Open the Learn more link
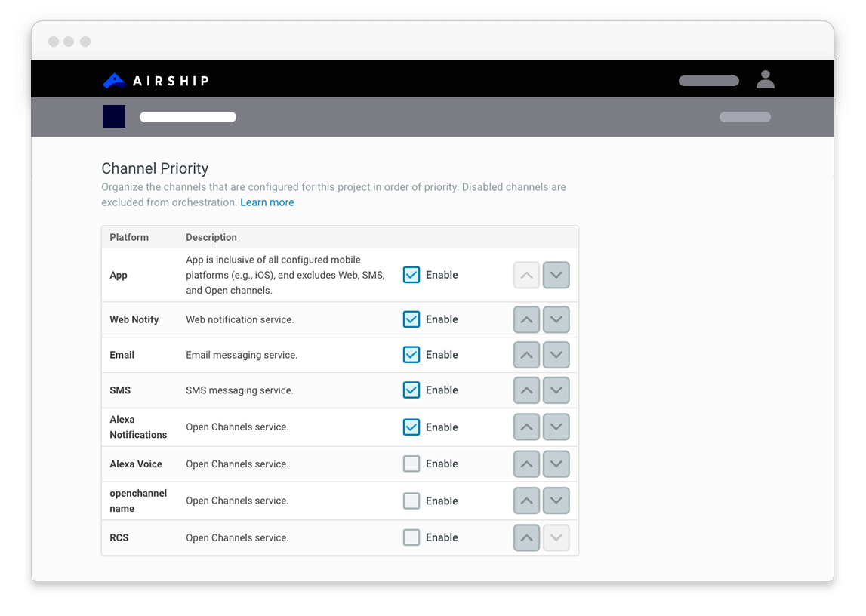This screenshot has width=866, height=616. point(267,202)
